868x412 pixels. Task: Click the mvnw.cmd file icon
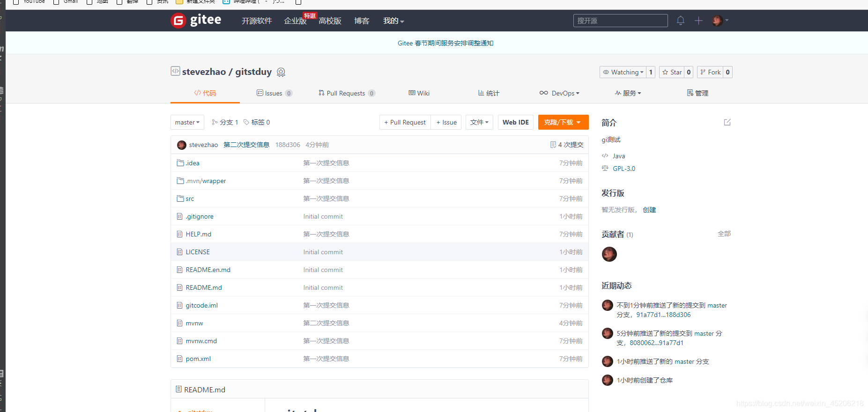coord(179,341)
